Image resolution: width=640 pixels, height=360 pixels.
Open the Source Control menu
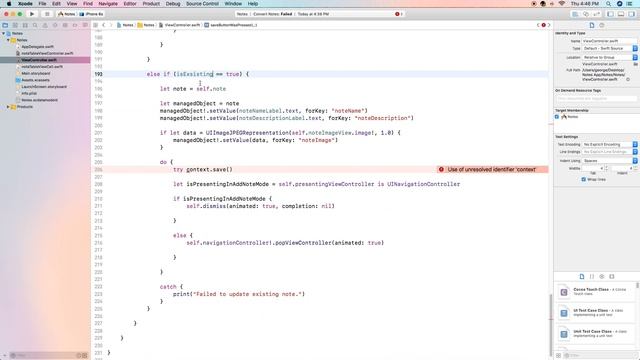coord(202,4)
